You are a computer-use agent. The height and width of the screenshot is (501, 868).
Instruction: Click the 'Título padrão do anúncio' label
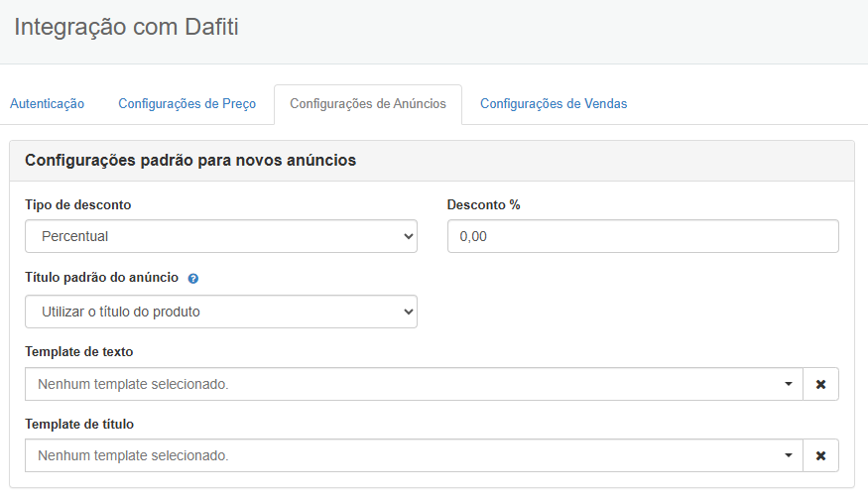101,278
